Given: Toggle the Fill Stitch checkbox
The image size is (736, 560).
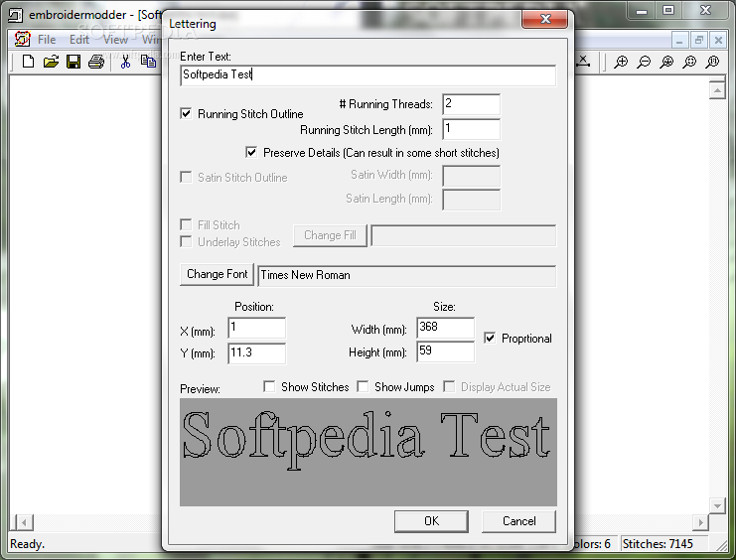Looking at the screenshot, I should pyautogui.click(x=186, y=224).
